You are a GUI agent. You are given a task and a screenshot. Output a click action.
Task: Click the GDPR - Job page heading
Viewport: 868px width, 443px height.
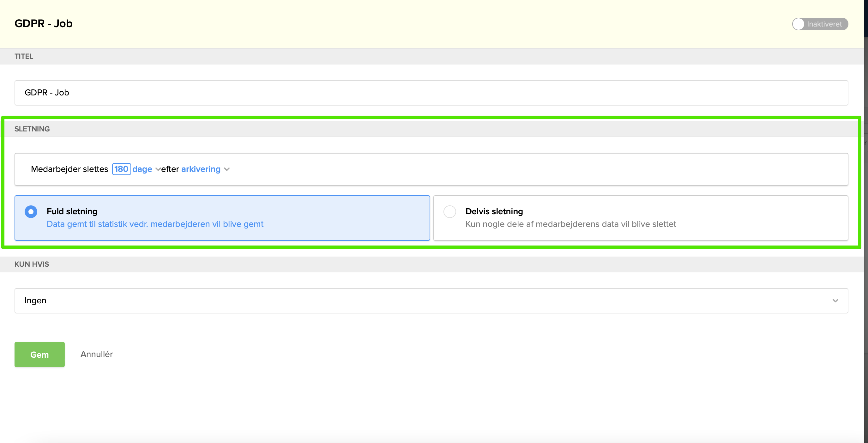pos(44,24)
